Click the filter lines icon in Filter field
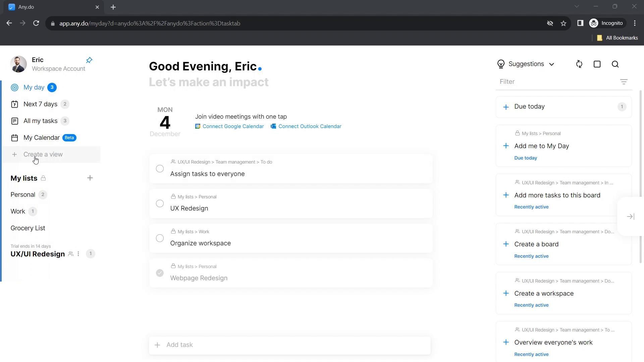Screen dimensions: 644x362 click(624, 82)
